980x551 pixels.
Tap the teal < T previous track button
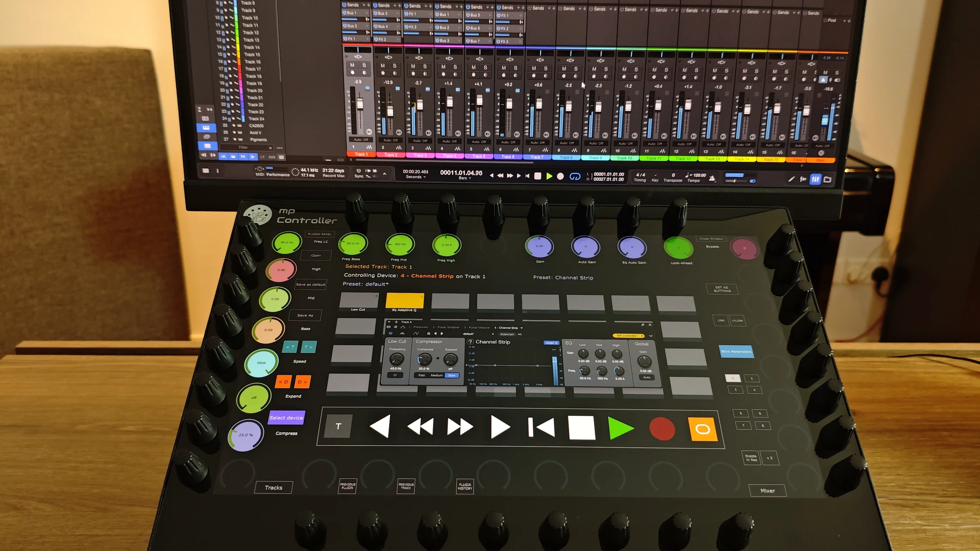(290, 347)
